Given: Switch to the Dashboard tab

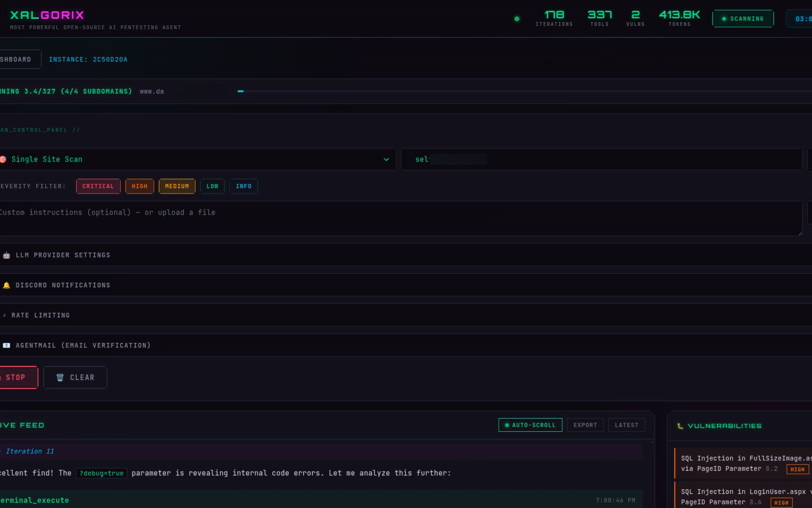Looking at the screenshot, I should pos(20,59).
